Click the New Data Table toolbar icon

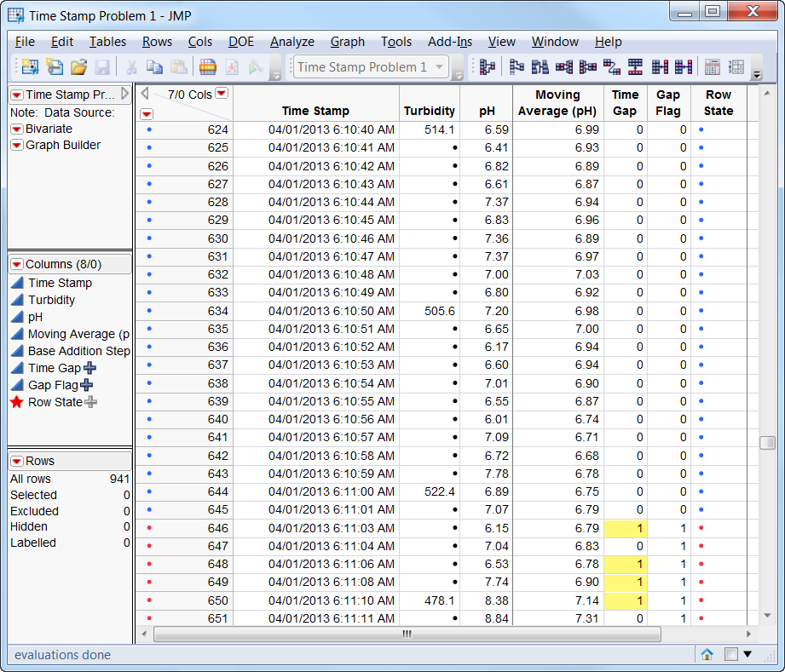[31, 67]
